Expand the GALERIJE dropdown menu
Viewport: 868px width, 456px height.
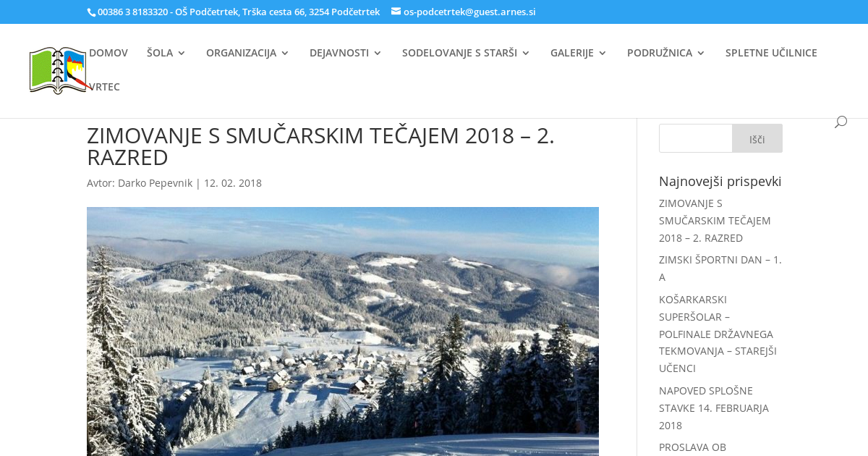(579, 53)
